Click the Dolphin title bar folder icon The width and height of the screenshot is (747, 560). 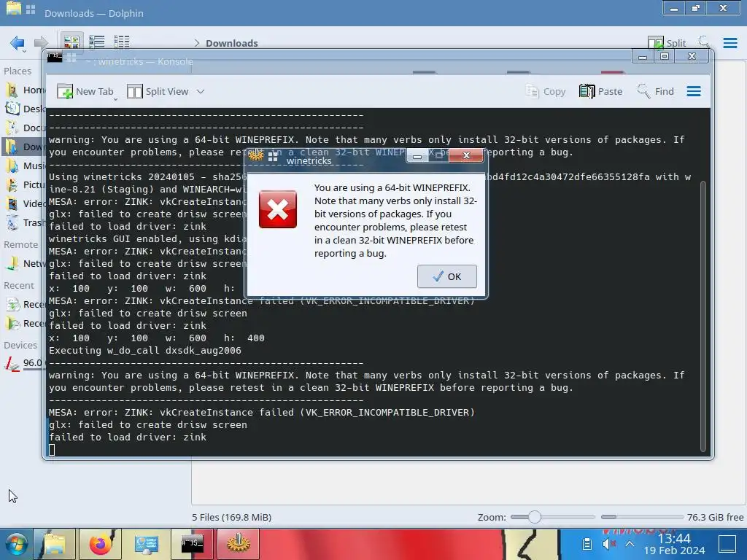point(14,9)
